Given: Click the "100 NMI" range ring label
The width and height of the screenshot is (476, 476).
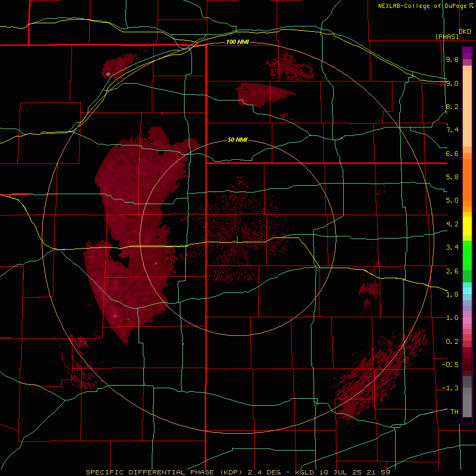Looking at the screenshot, I should (x=237, y=42).
